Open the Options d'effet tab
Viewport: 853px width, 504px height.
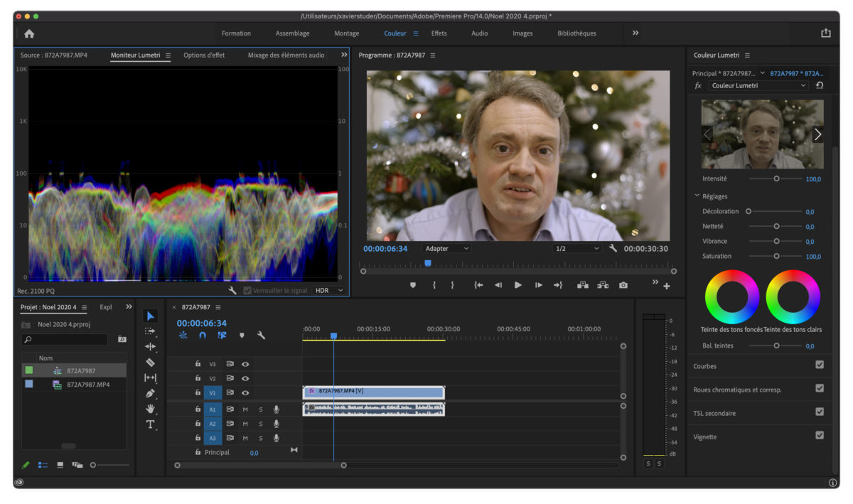204,55
